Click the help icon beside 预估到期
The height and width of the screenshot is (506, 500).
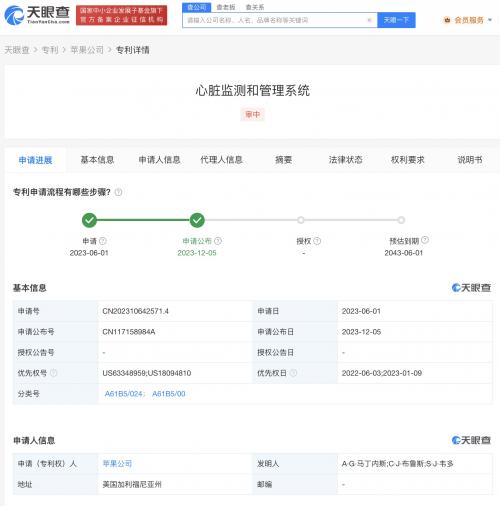point(425,240)
